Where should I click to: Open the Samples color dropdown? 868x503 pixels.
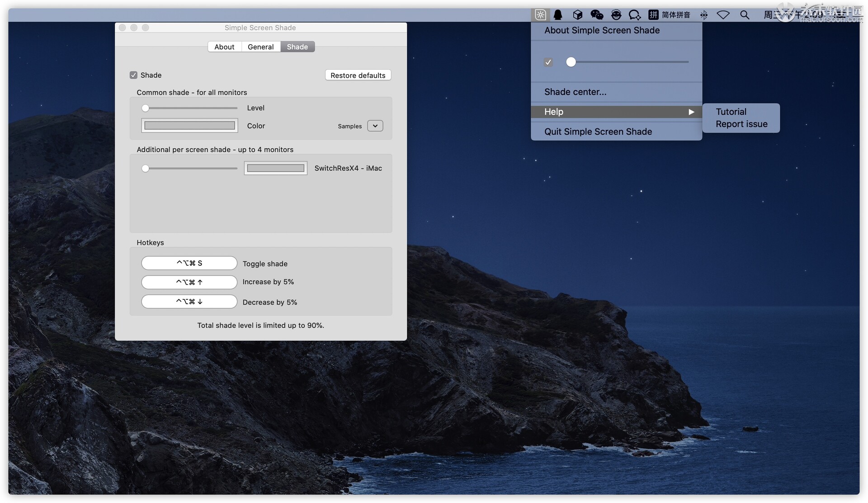[375, 126]
